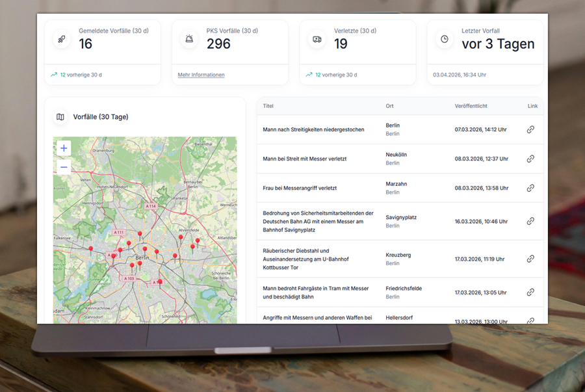The height and width of the screenshot is (392, 585).
Task: Click the ambulance icon in Verletzte card
Action: [x=317, y=39]
